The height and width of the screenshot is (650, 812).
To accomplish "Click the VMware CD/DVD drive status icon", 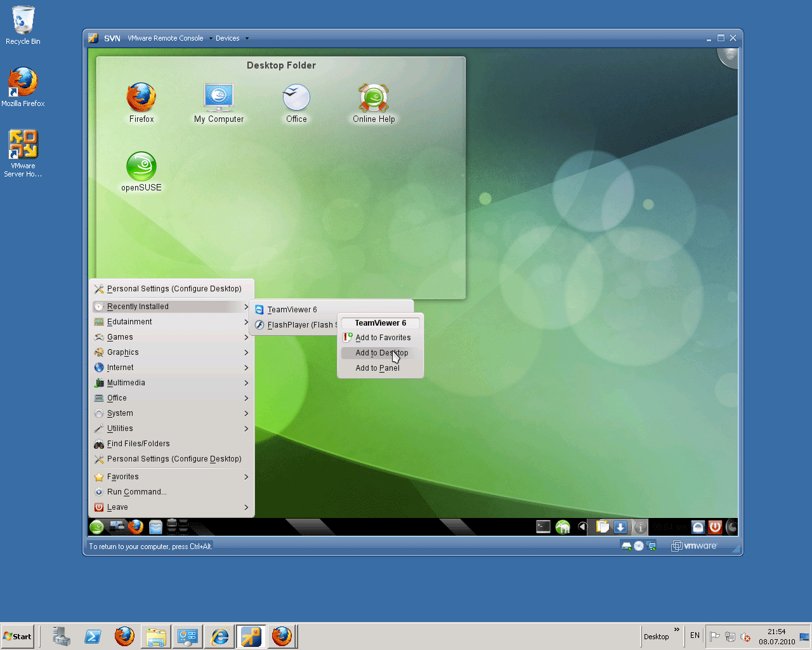I will click(x=639, y=546).
